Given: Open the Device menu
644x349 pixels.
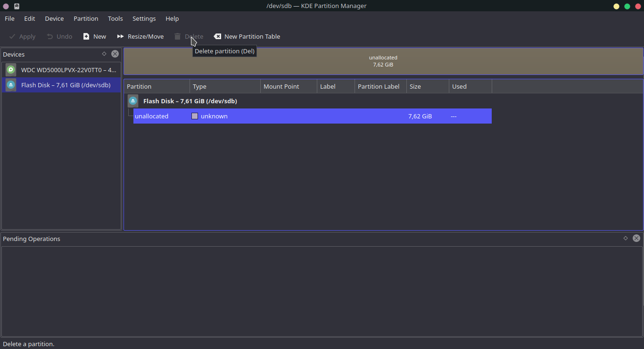Looking at the screenshot, I should (54, 18).
